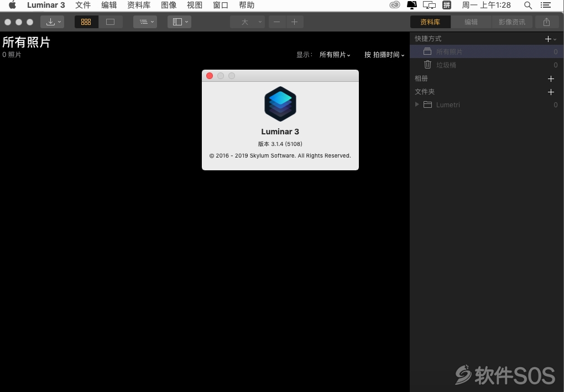Screen dimensions: 564x392
Task: Open the thumbnail size 大 dropdown
Action: pyautogui.click(x=248, y=22)
